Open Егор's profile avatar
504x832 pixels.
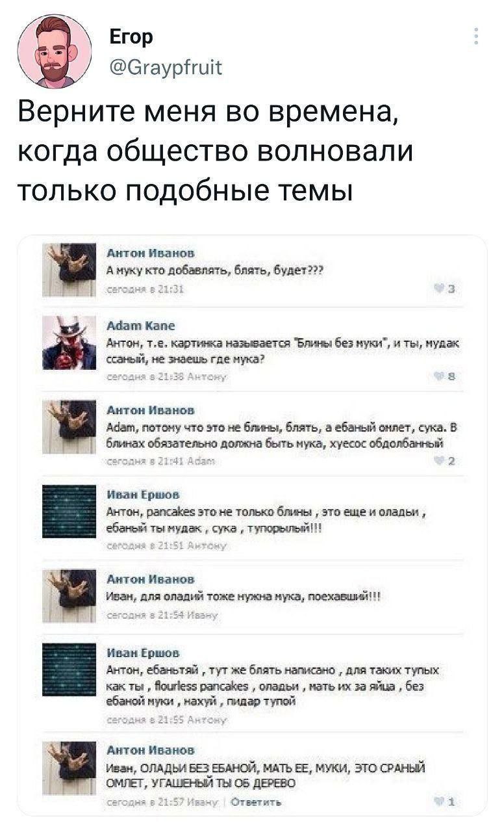[x=54, y=51]
